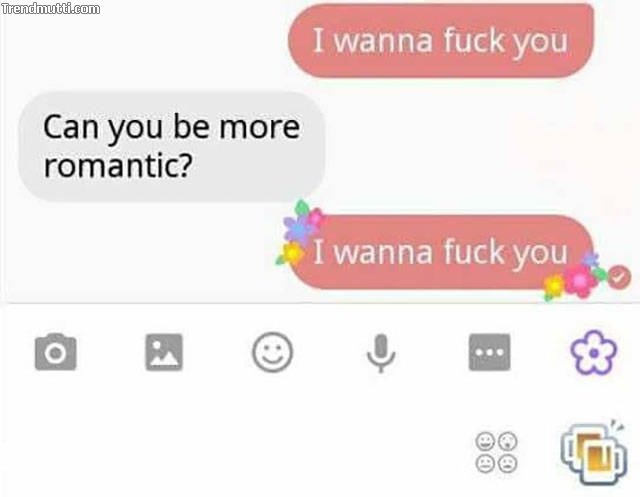Image resolution: width=640 pixels, height=497 pixels.
Task: Tap the blank chat area right of gray bubble
Action: point(482,146)
